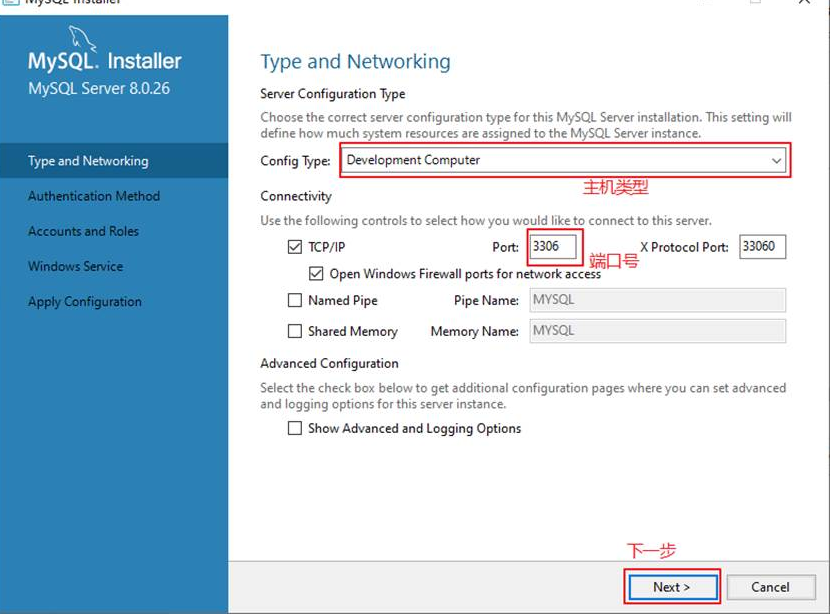This screenshot has width=833, height=615.
Task: Click the Connectivity section label
Action: tap(296, 197)
